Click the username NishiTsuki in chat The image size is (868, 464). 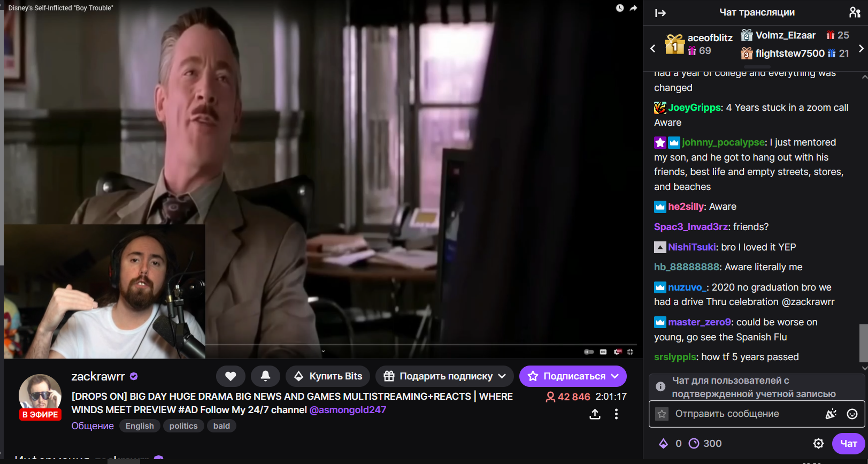tap(692, 247)
